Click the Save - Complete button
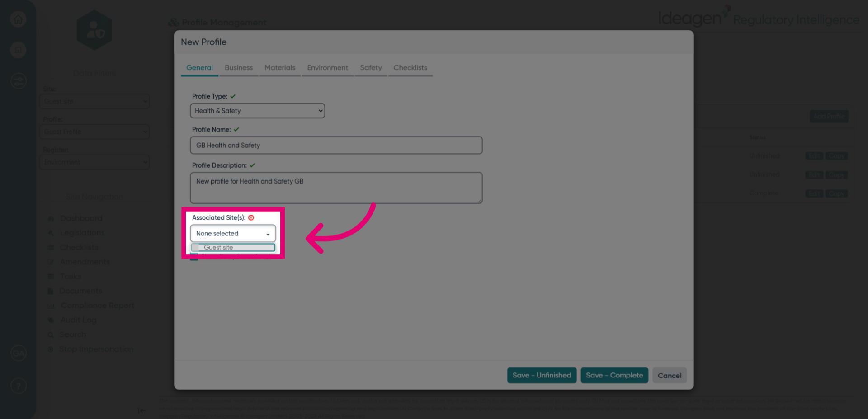 (614, 375)
